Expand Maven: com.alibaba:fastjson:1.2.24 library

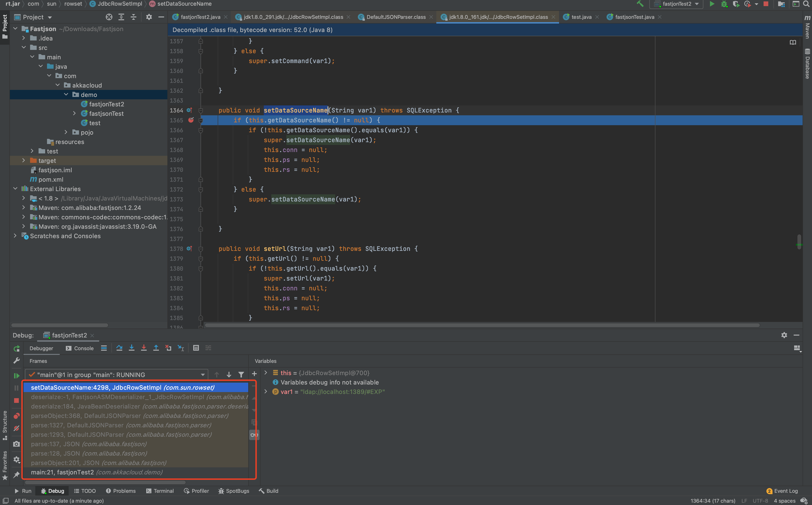[24, 207]
